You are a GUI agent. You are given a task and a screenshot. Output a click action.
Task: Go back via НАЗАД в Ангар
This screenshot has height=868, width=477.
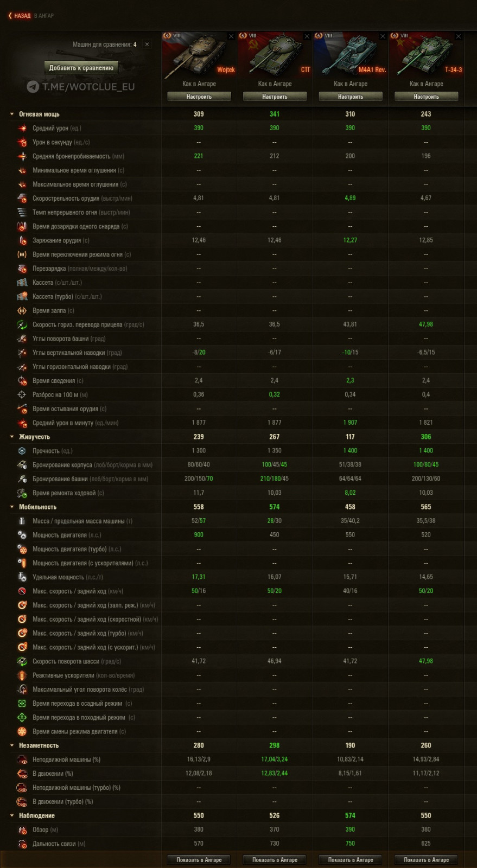click(x=22, y=16)
